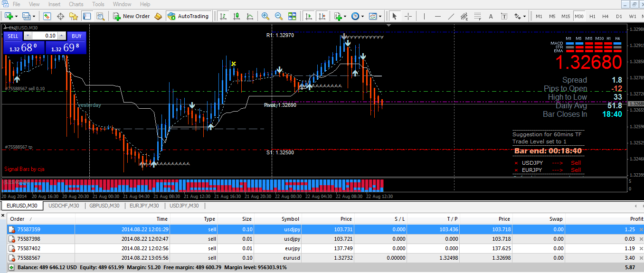Image resolution: width=644 pixels, height=273 pixels.
Task: Open the Help menu
Action: pyautogui.click(x=145, y=4)
